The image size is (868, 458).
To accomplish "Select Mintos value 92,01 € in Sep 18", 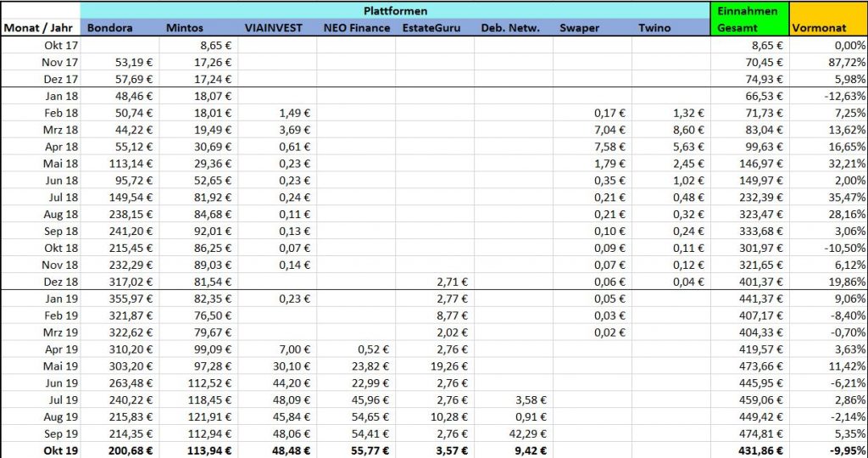I will [x=198, y=231].
